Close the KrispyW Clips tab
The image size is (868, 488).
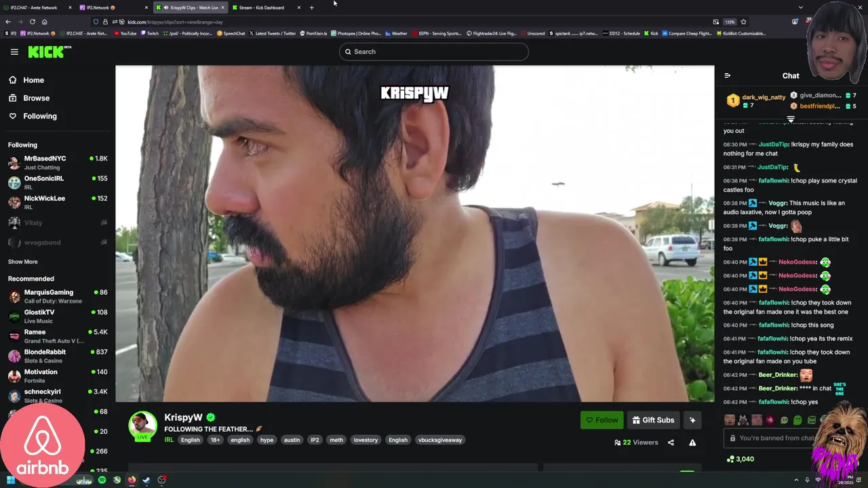(x=222, y=7)
